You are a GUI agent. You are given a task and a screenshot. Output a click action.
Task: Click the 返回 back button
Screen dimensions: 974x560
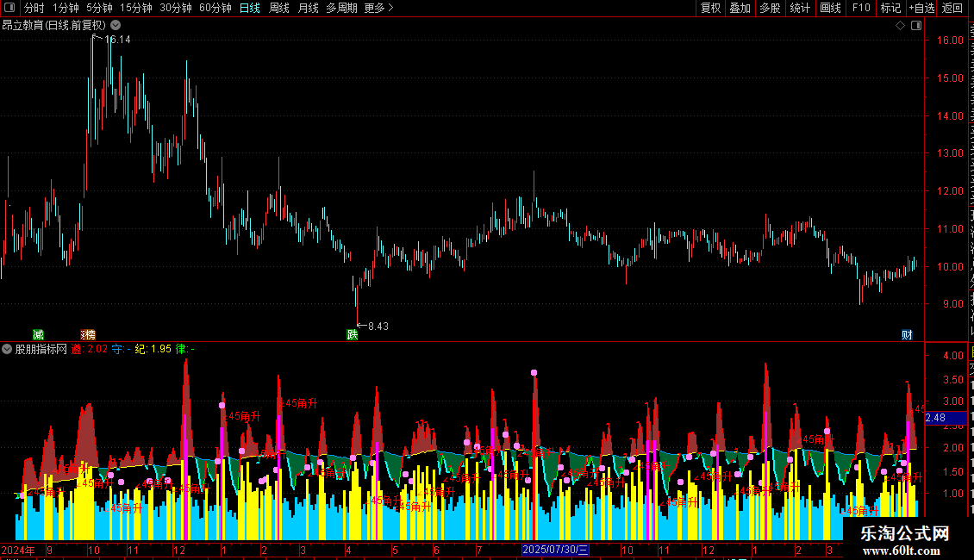952,8
